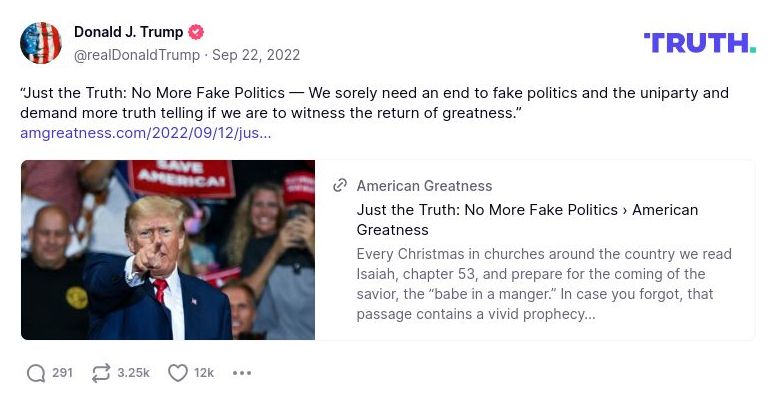Screen dimensions: 777x404
Task: Click the @realDonaldTrump handle
Action: pos(137,55)
